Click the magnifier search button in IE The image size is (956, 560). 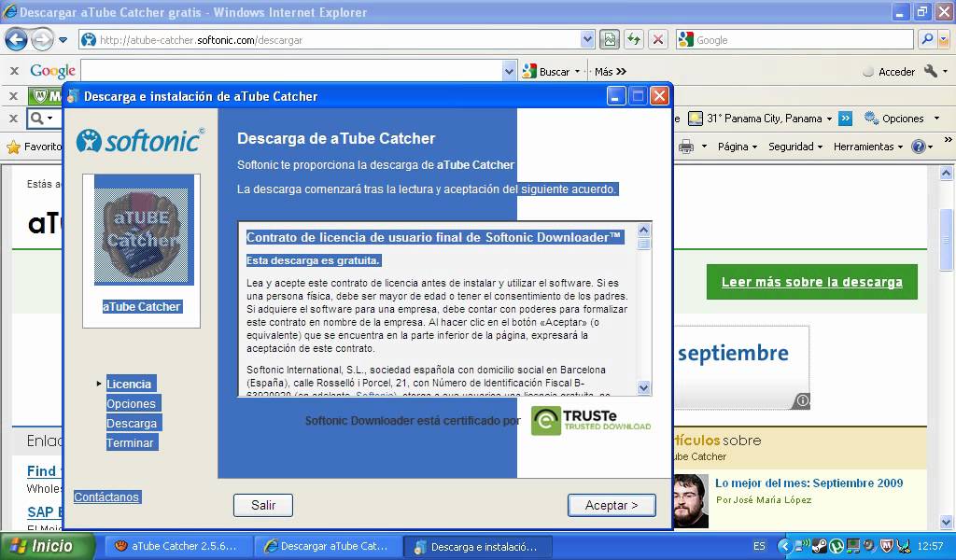click(x=927, y=39)
